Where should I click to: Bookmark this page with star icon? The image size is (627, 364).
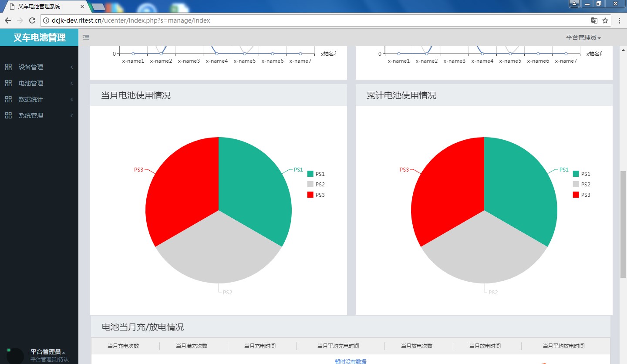click(605, 20)
